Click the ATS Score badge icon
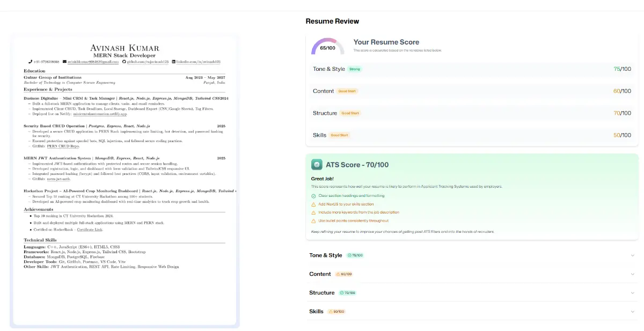Screen dimensions: 644x331 point(316,164)
